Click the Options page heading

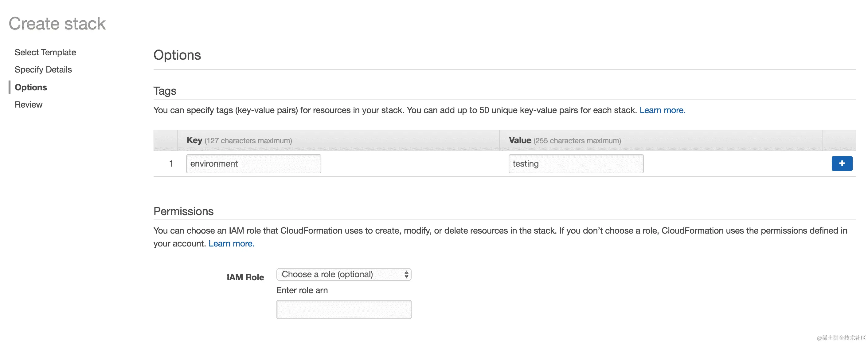pos(177,55)
